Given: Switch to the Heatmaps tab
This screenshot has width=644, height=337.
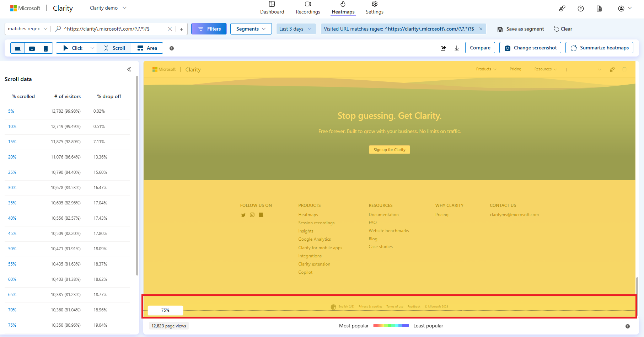Looking at the screenshot, I should (343, 8).
